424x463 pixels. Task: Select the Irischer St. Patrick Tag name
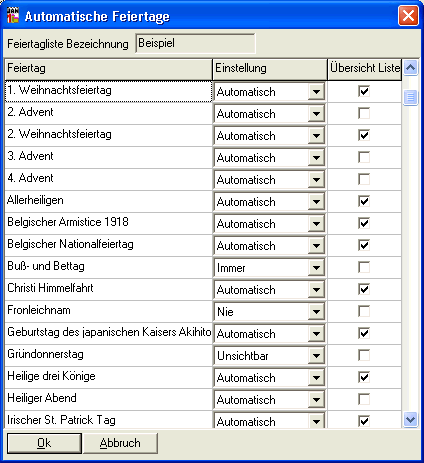click(x=108, y=420)
